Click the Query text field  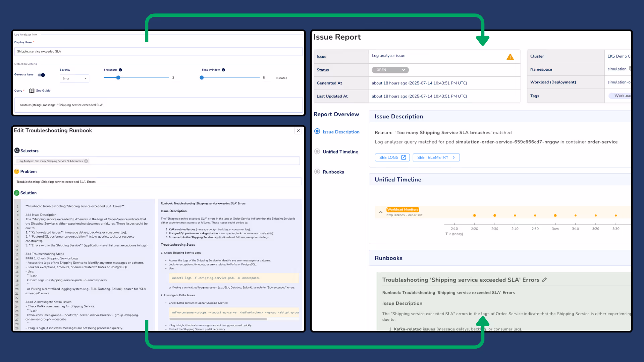[x=158, y=105]
